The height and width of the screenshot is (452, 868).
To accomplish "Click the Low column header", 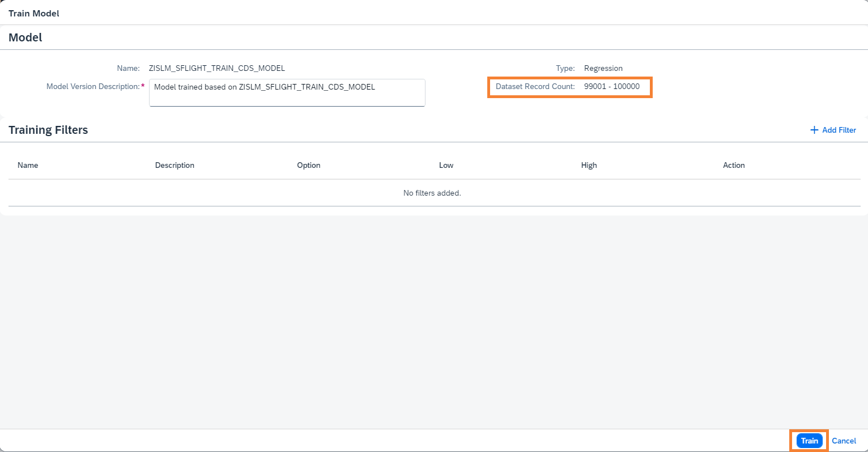I will coord(446,165).
